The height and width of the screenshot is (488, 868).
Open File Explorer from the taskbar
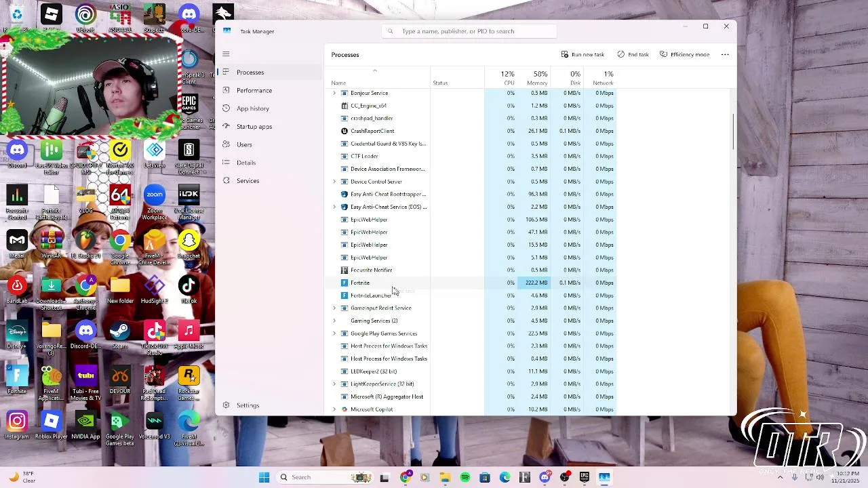coord(445,477)
